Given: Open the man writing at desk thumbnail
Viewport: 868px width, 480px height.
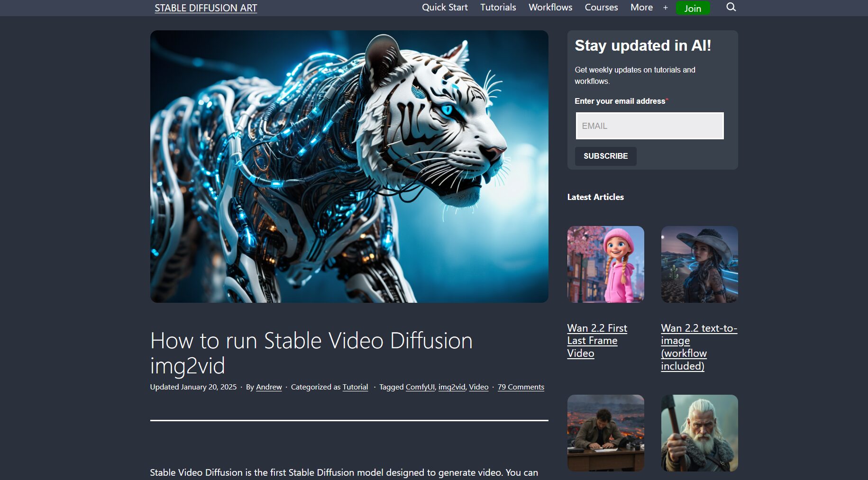Looking at the screenshot, I should tap(605, 433).
